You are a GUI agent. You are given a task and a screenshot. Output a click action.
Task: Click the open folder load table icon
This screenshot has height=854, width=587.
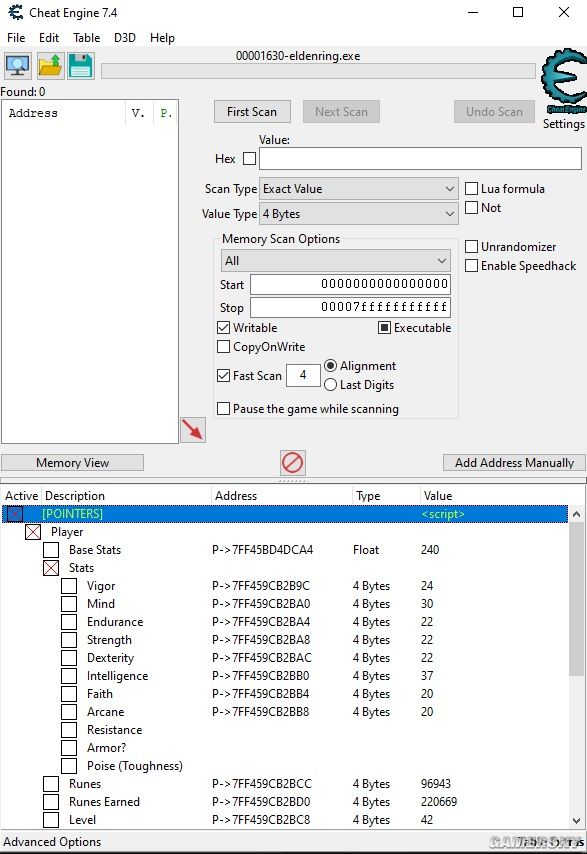(51, 65)
